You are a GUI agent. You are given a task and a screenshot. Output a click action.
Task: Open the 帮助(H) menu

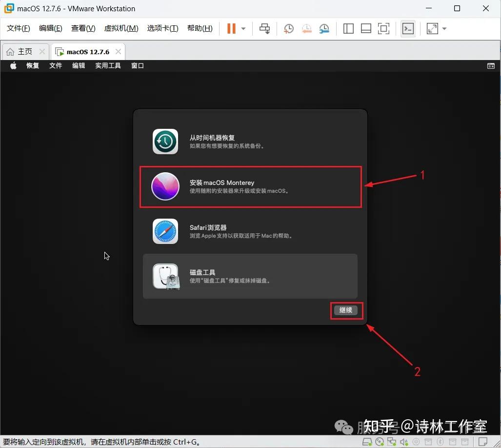[200, 28]
